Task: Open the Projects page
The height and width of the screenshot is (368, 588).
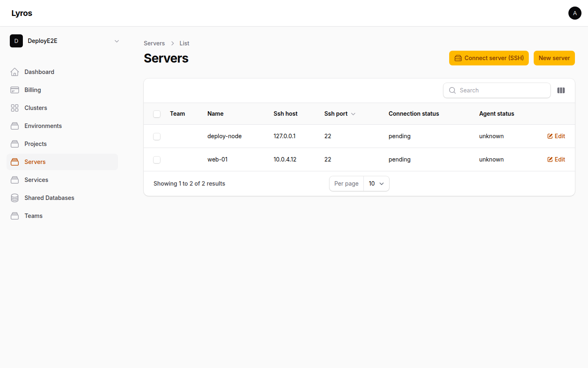Action: 62,144
